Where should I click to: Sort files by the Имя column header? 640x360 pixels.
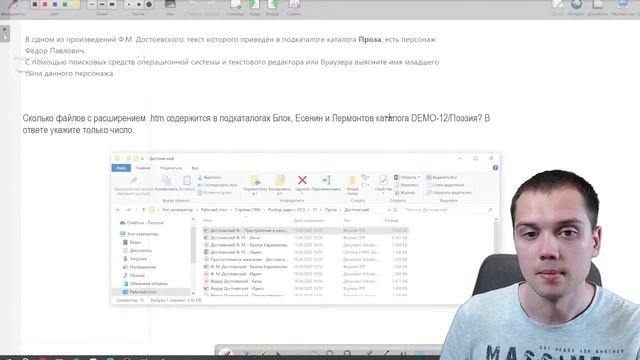207,220
